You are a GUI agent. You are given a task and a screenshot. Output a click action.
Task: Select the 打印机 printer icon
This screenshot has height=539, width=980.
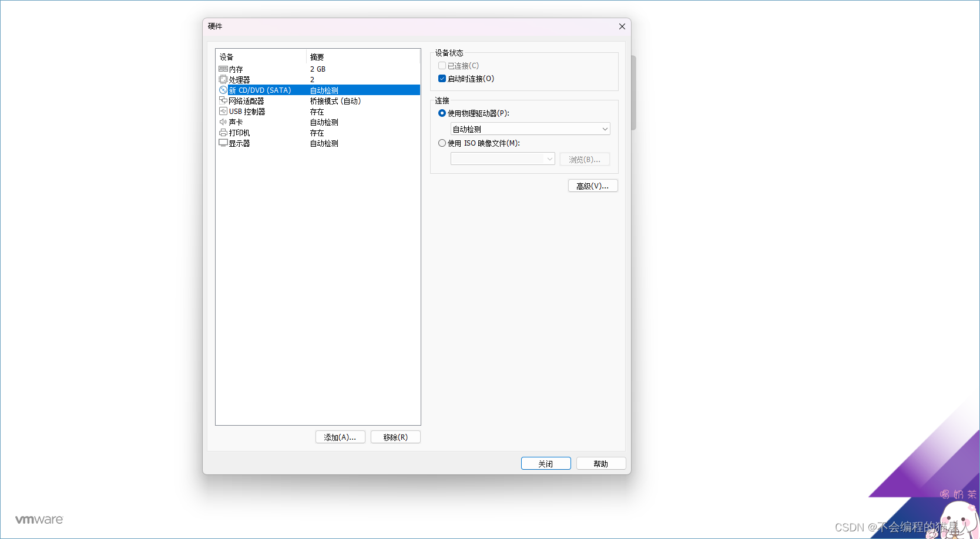point(223,132)
